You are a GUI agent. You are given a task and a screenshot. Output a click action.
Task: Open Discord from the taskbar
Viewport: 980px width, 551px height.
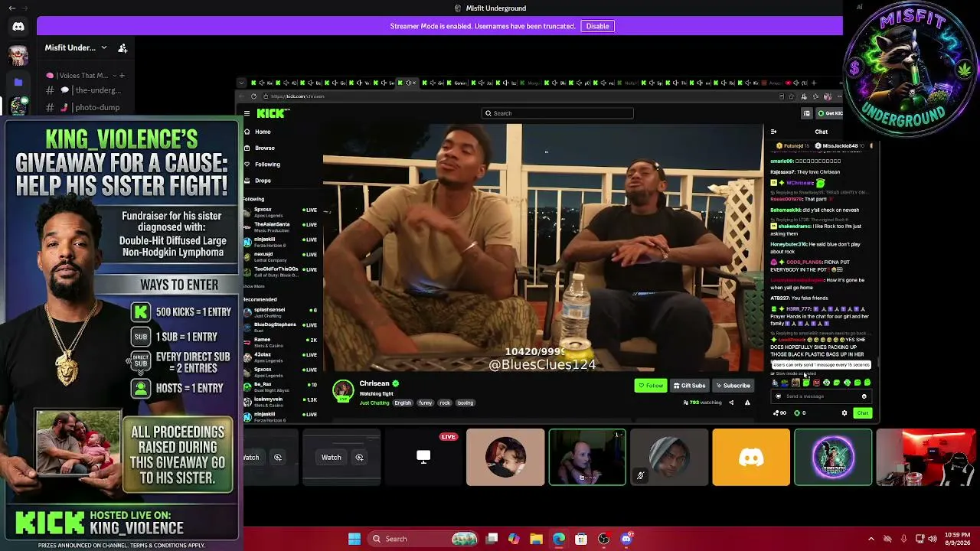626,539
